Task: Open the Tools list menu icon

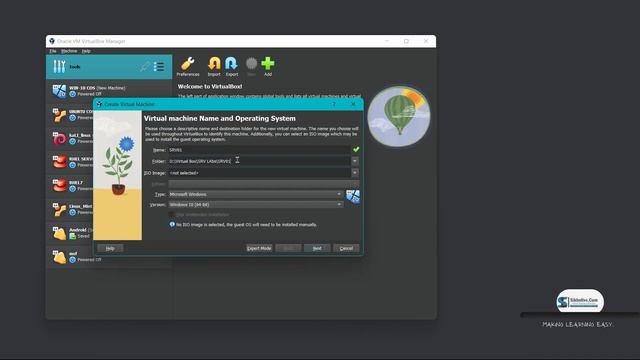Action: 159,67
